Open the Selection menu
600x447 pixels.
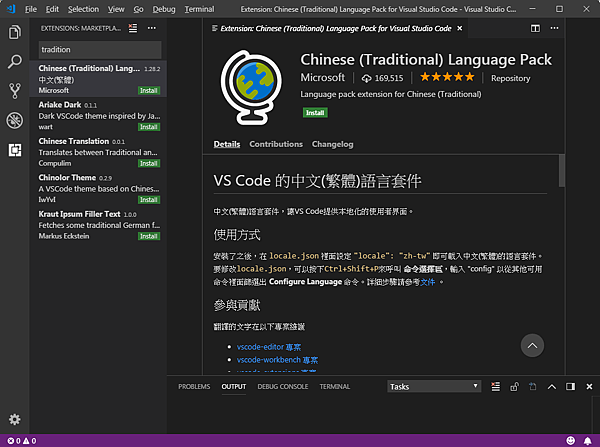(83, 9)
